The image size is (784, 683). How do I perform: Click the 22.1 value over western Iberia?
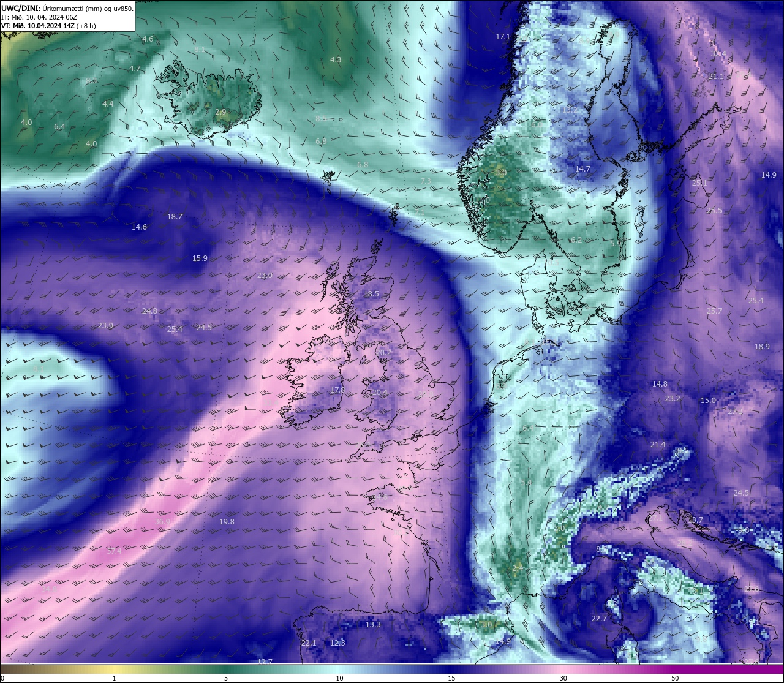[309, 643]
